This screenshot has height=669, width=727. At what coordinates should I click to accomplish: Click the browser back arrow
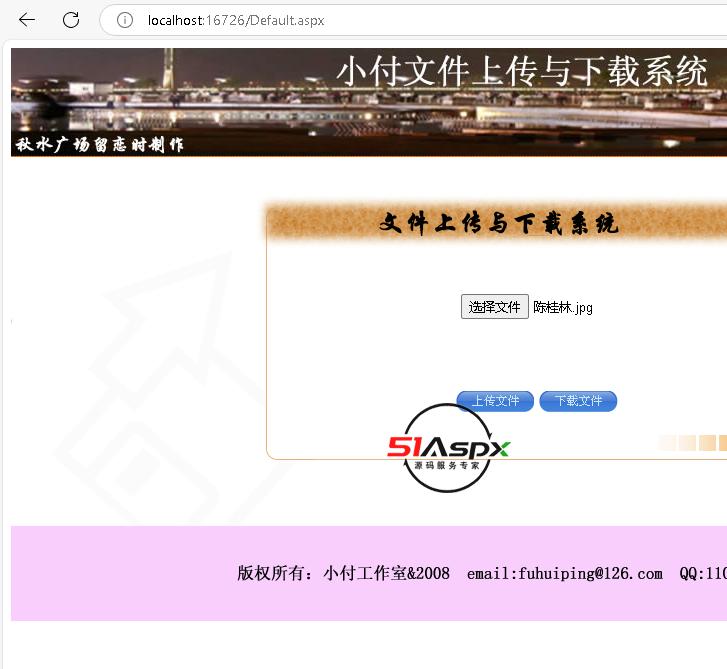(27, 20)
